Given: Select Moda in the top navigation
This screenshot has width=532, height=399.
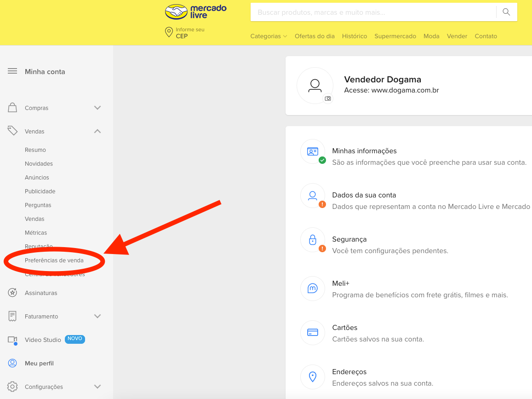Looking at the screenshot, I should click(x=431, y=36).
